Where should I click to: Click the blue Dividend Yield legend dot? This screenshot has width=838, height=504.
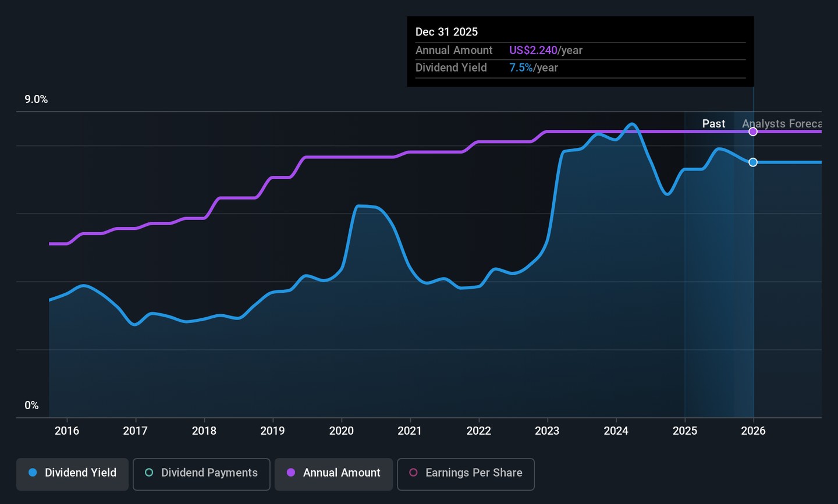tap(33, 473)
